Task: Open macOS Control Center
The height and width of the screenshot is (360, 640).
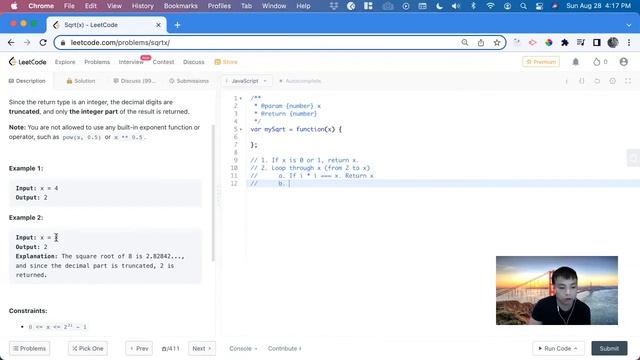Action: (539, 6)
